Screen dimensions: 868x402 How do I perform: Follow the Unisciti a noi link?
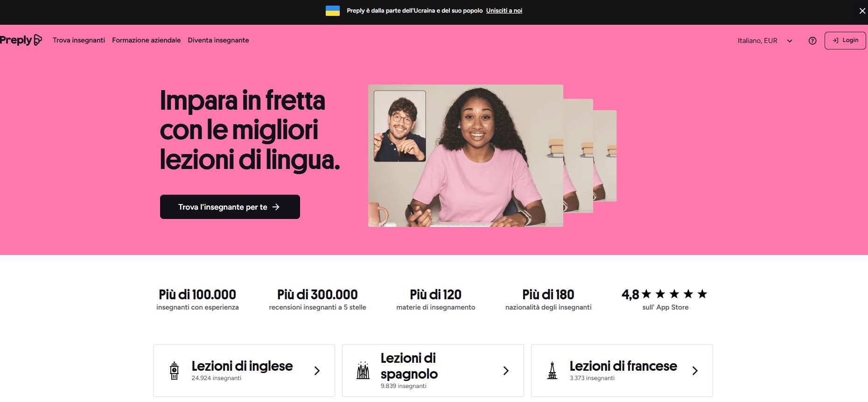pyautogui.click(x=504, y=11)
